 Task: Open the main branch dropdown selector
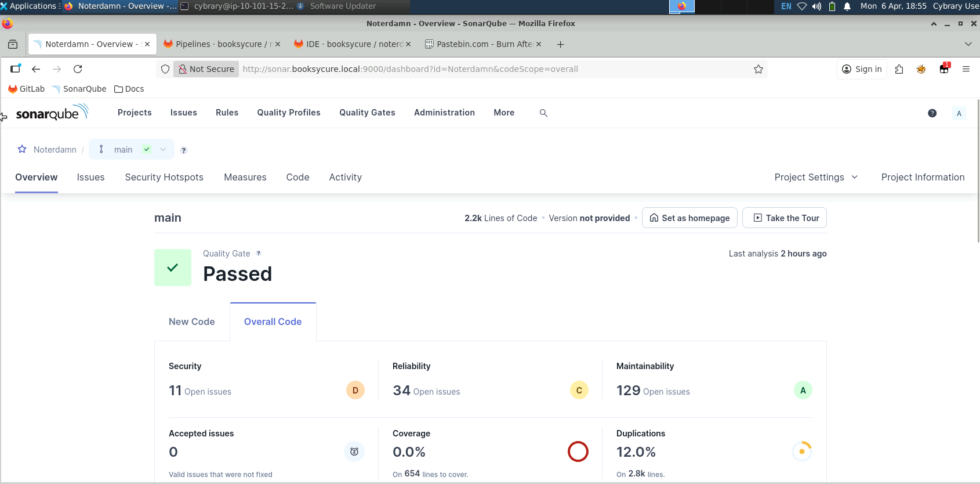point(132,150)
